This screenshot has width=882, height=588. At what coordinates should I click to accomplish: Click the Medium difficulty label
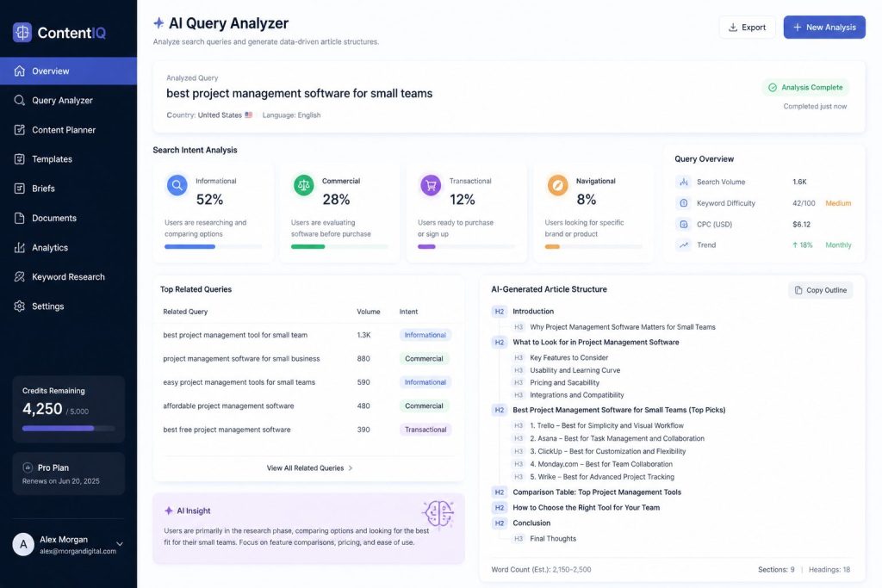[x=838, y=203]
